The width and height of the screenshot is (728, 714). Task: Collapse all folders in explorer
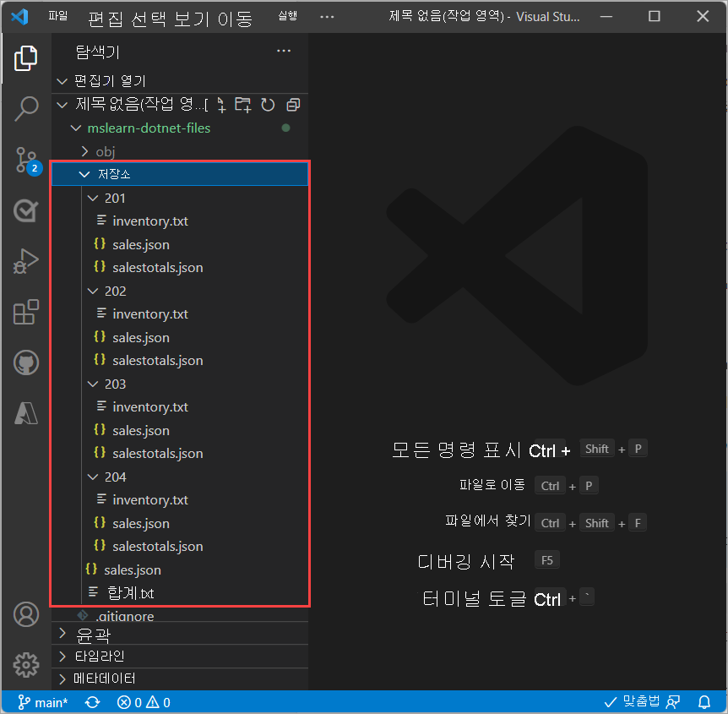click(x=293, y=105)
